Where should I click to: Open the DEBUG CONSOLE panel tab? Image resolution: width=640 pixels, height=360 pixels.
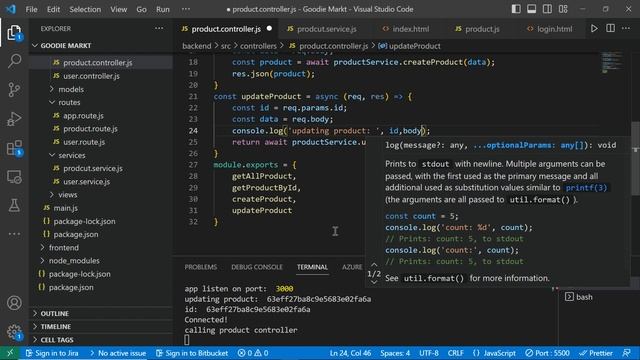pyautogui.click(x=257, y=267)
